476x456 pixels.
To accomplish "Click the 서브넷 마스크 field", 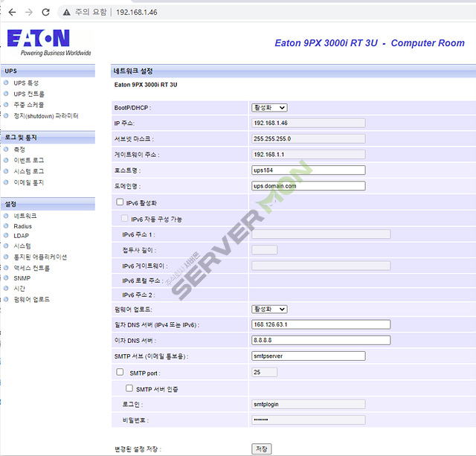I will coord(309,139).
